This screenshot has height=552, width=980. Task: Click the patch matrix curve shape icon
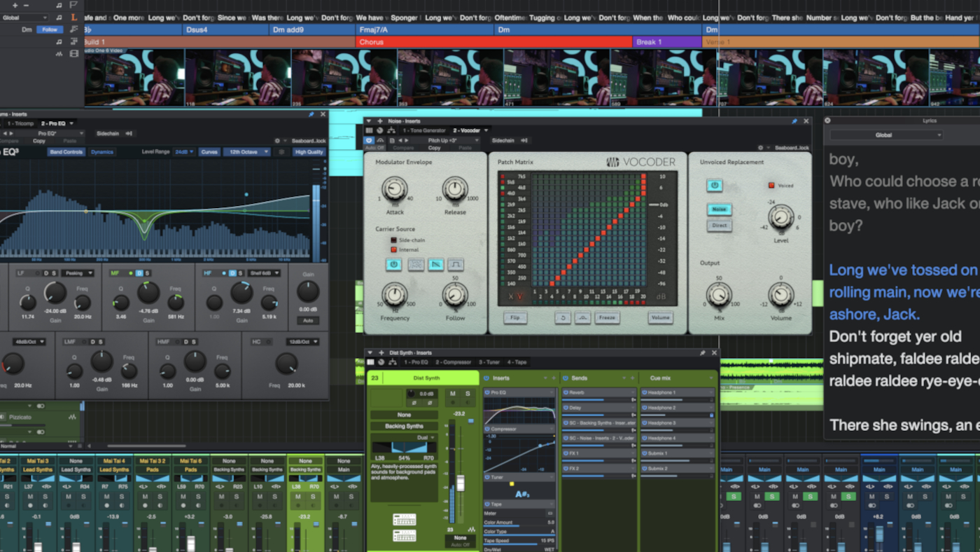582,317
